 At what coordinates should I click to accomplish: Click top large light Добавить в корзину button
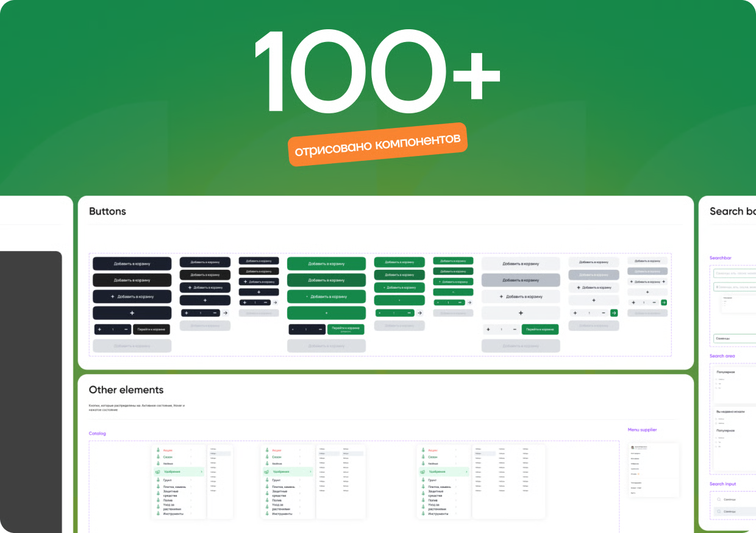pos(521,264)
